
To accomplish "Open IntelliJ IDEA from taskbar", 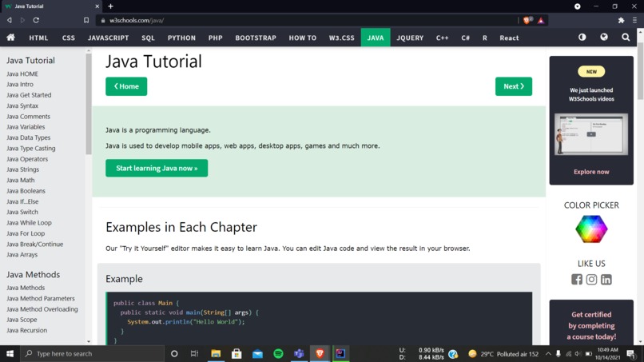I will pos(340,353).
